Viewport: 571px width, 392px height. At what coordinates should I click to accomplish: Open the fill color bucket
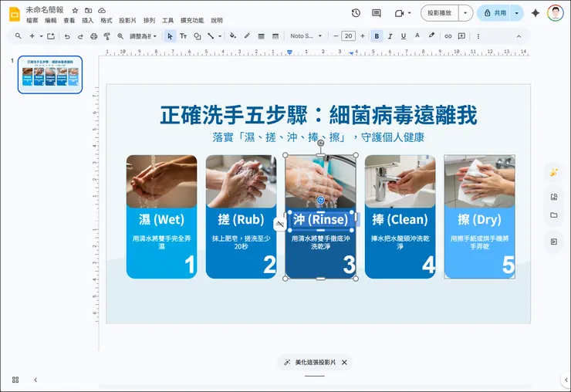[x=233, y=35]
